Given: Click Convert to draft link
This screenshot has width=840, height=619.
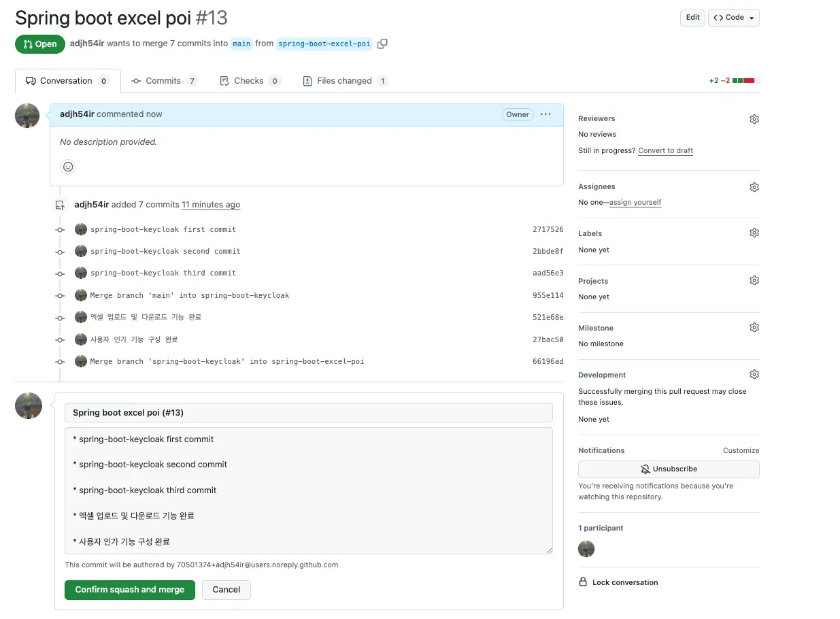Looking at the screenshot, I should pyautogui.click(x=665, y=151).
